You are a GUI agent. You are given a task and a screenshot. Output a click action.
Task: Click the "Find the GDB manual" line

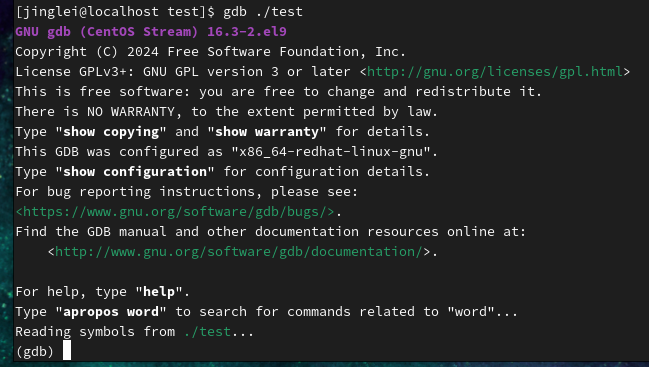271,232
